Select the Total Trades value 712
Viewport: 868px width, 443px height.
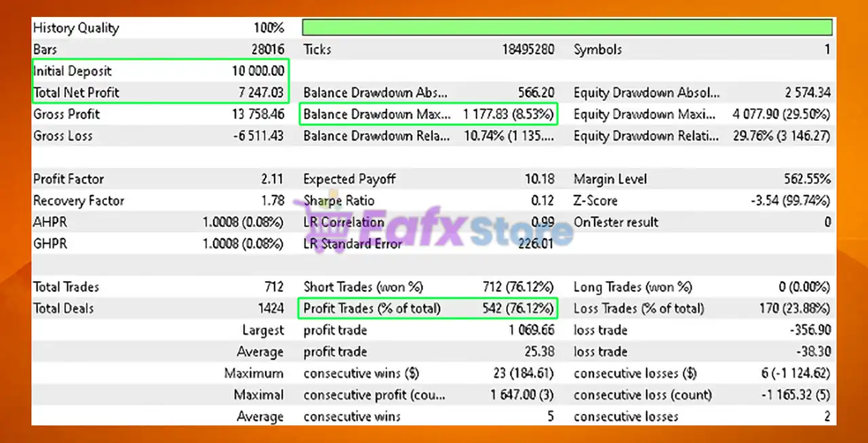click(274, 287)
